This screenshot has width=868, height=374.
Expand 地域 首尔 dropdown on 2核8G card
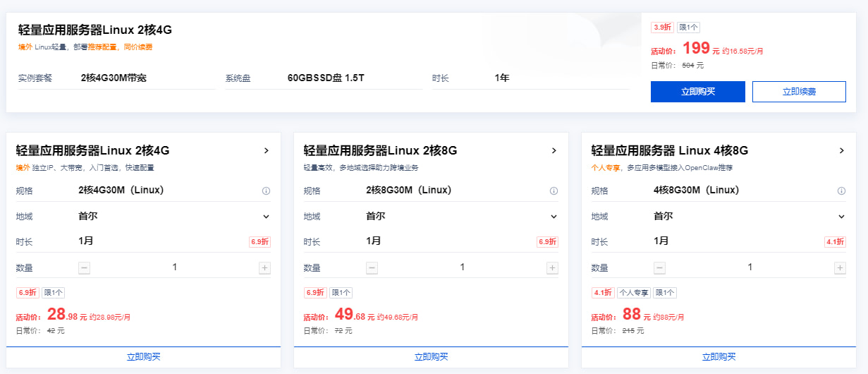point(554,217)
